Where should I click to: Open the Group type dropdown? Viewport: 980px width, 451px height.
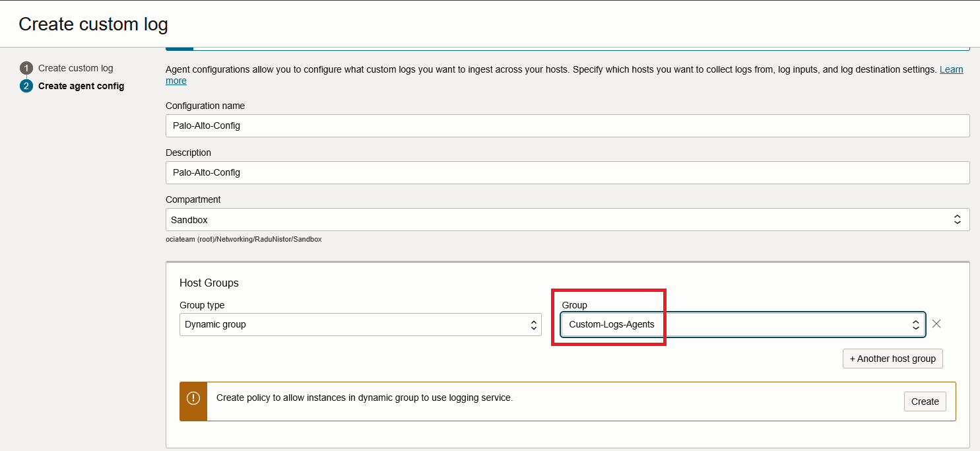click(x=360, y=324)
